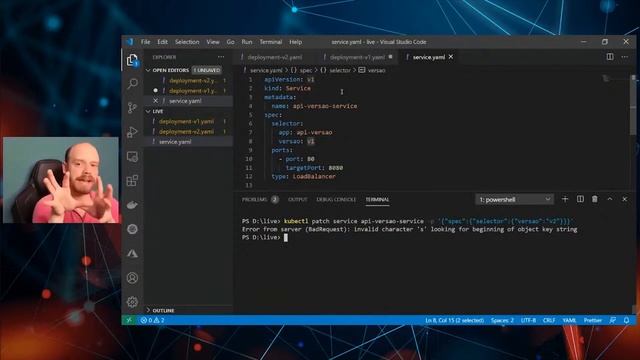
Task: Click Prettier status bar entry
Action: [x=592, y=320]
